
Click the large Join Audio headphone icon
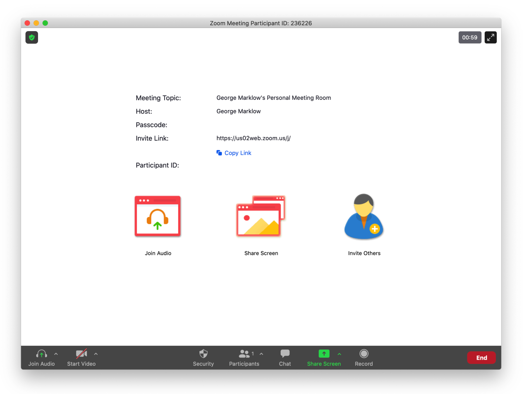click(158, 216)
